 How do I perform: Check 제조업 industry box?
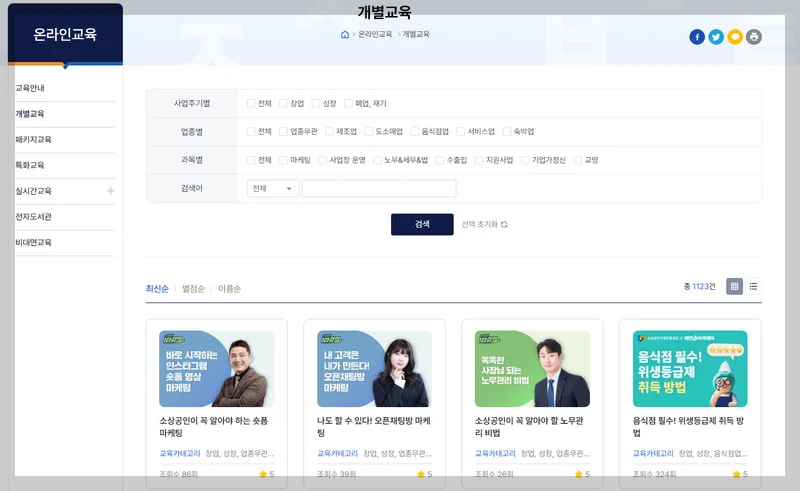pyautogui.click(x=330, y=132)
